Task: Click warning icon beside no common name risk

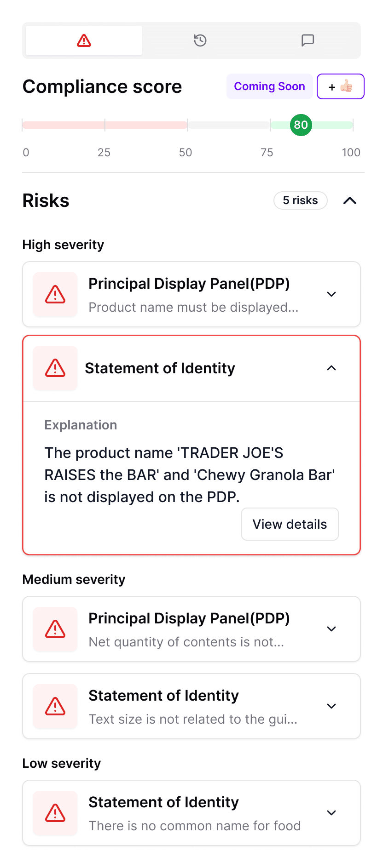Action: coord(55,813)
